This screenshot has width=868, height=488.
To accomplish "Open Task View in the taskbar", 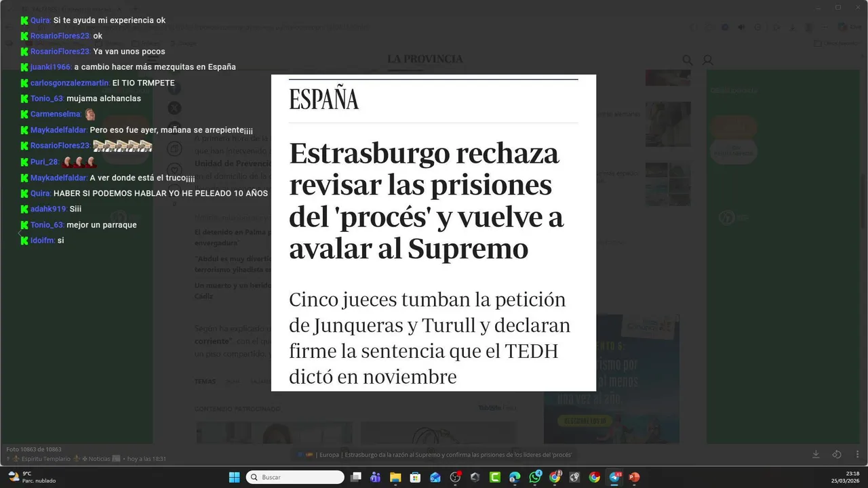I will pyautogui.click(x=355, y=477).
